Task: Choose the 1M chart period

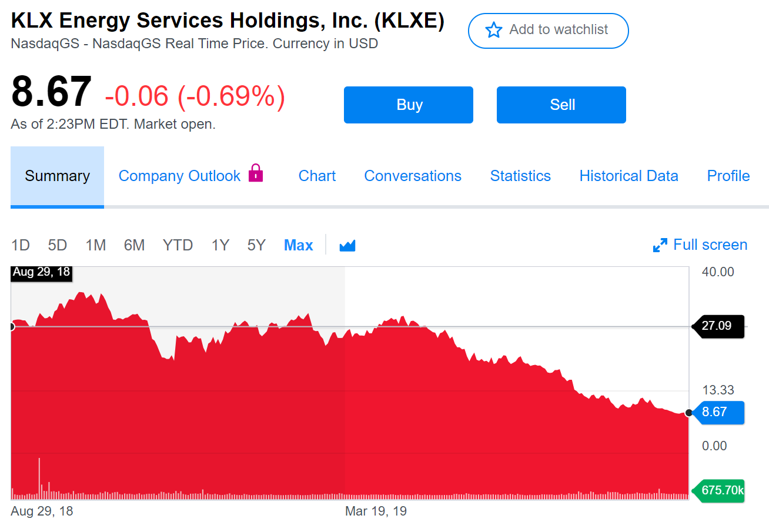Action: (x=95, y=245)
